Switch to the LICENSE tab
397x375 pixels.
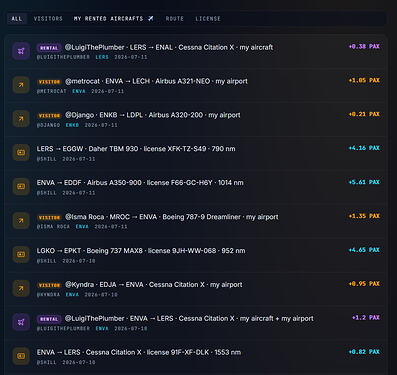tap(208, 19)
